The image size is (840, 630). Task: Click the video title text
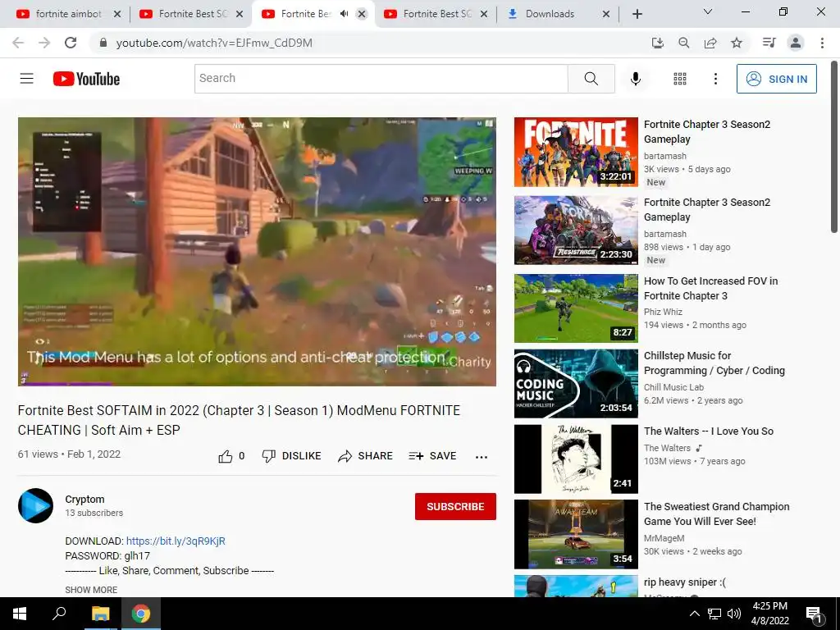pos(239,420)
